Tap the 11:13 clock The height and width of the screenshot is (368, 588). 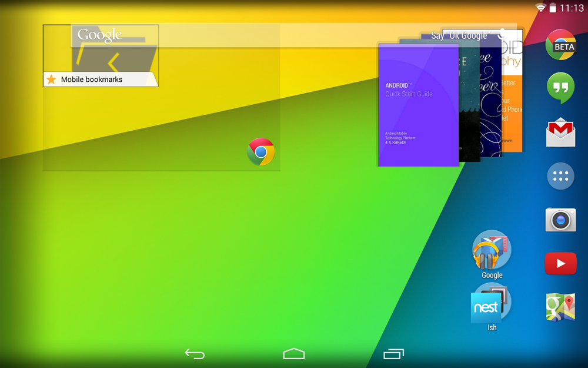[572, 8]
